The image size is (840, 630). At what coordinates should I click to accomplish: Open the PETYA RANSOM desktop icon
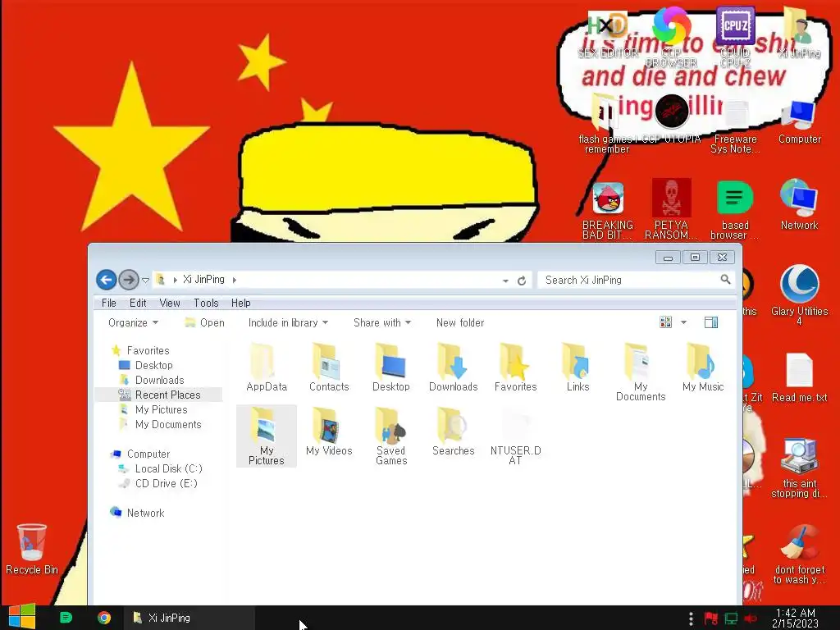coord(671,209)
